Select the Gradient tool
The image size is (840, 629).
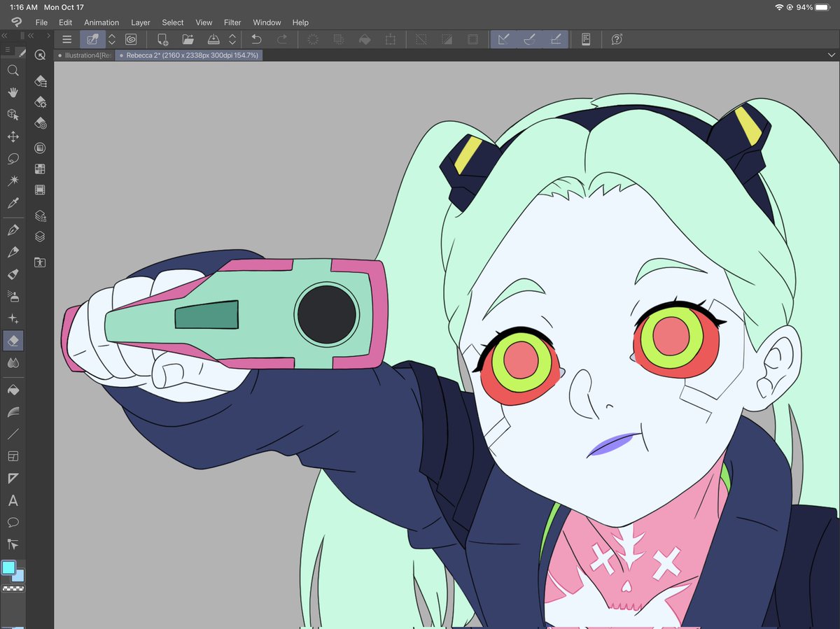tap(13, 411)
